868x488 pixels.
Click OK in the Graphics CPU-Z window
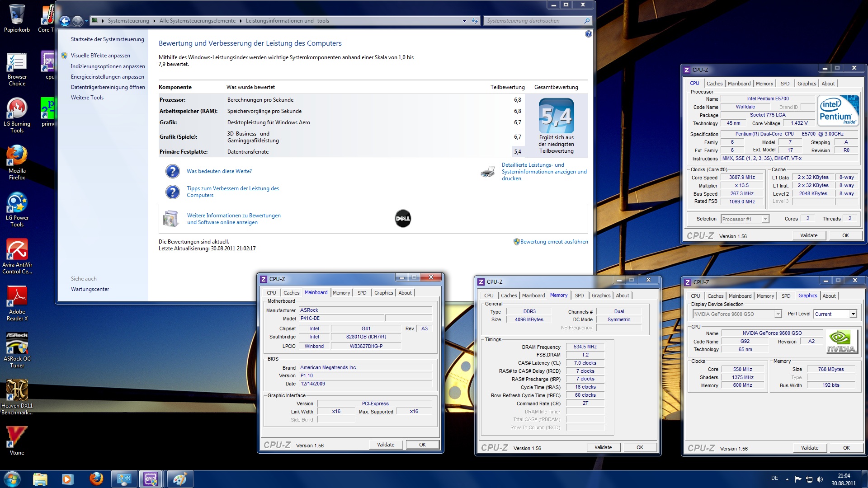(846, 448)
